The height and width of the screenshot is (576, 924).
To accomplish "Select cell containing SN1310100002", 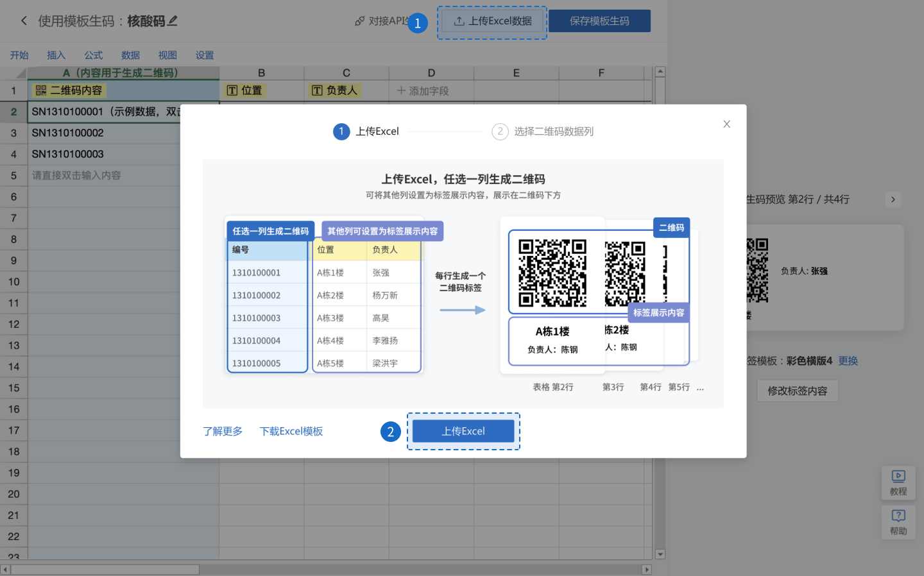I will point(104,133).
